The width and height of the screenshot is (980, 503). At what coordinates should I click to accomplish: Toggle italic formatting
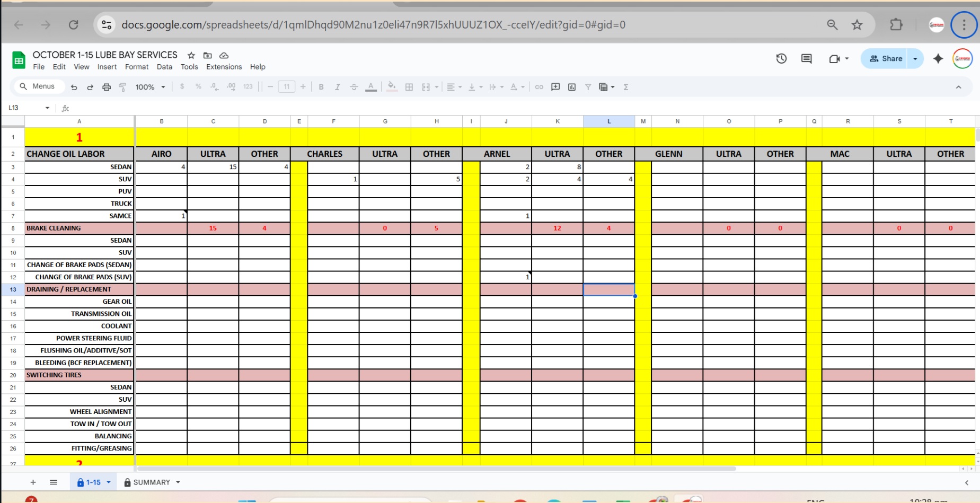click(x=337, y=87)
